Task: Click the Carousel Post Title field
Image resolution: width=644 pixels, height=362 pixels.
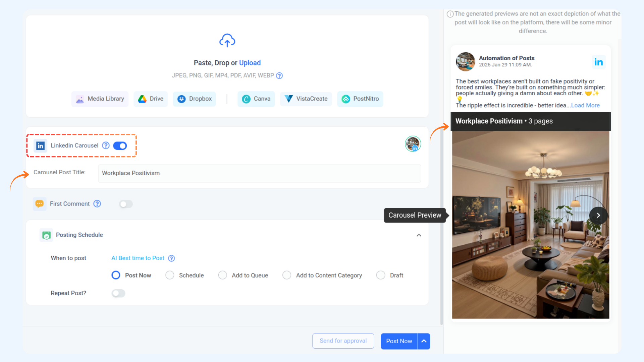Action: pyautogui.click(x=259, y=173)
